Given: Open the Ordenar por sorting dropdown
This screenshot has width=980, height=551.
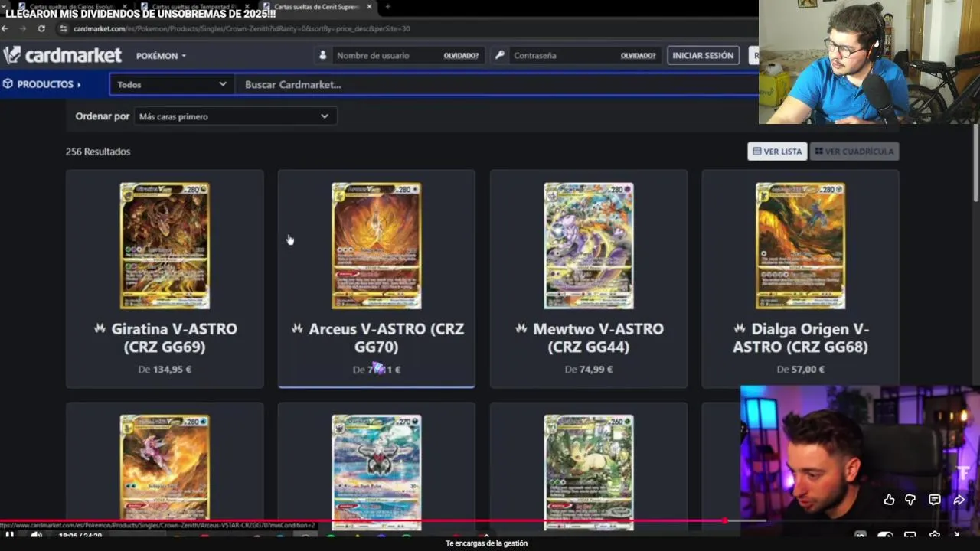Looking at the screenshot, I should [x=235, y=116].
